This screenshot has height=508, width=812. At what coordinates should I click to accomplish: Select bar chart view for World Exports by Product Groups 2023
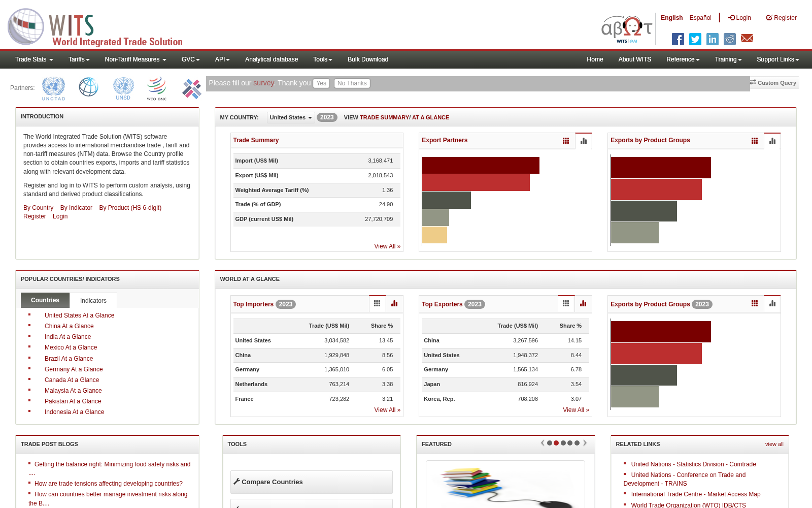772,304
